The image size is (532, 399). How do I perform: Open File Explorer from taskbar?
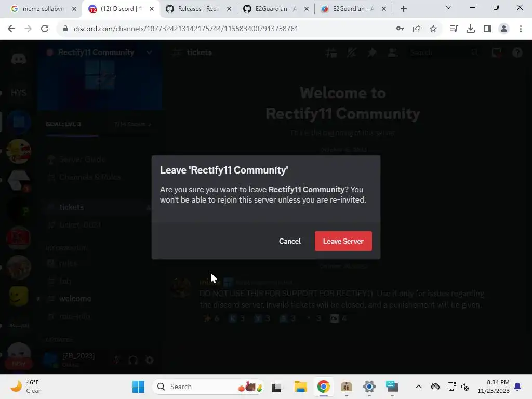[300, 387]
